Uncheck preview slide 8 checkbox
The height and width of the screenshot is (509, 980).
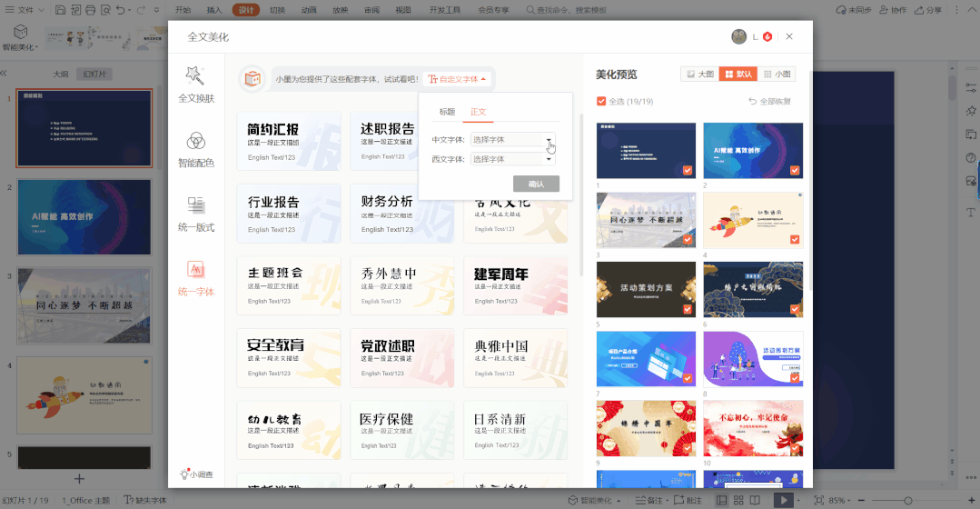click(795, 378)
